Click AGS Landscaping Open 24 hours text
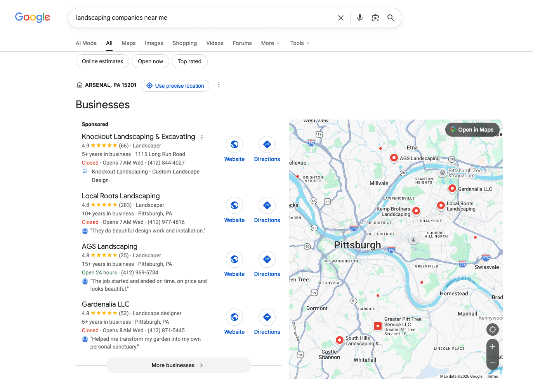Image resolution: width=533 pixels, height=392 pixels. (99, 272)
